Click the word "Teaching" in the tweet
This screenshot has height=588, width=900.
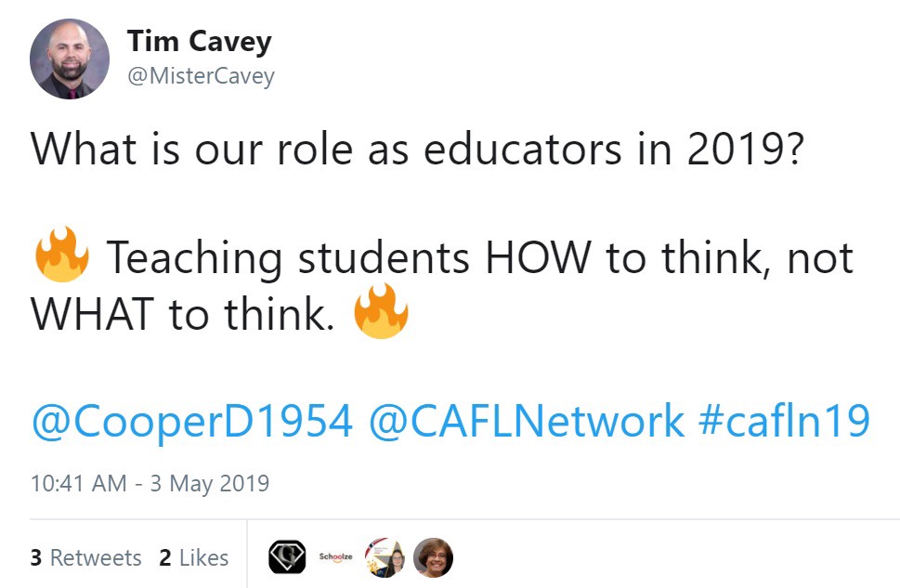pos(193,258)
